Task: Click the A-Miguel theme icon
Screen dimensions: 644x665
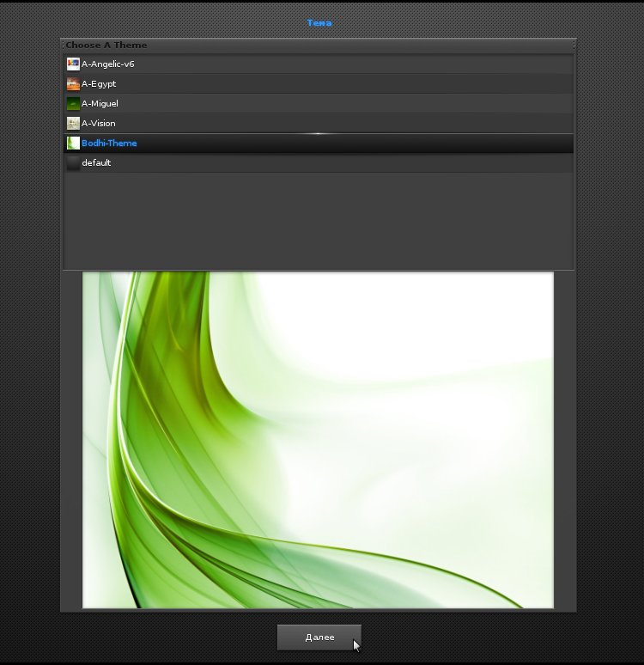Action: coord(73,103)
